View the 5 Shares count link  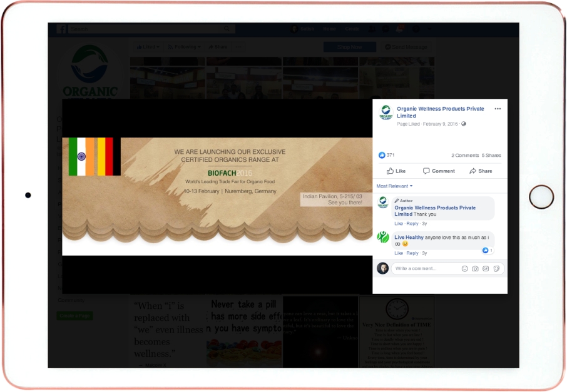[491, 155]
